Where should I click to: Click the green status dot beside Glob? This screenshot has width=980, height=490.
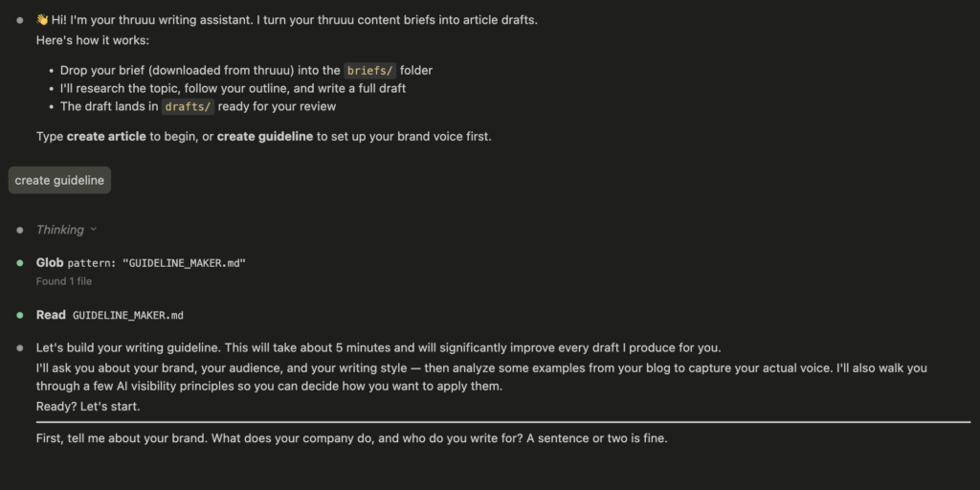point(20,262)
